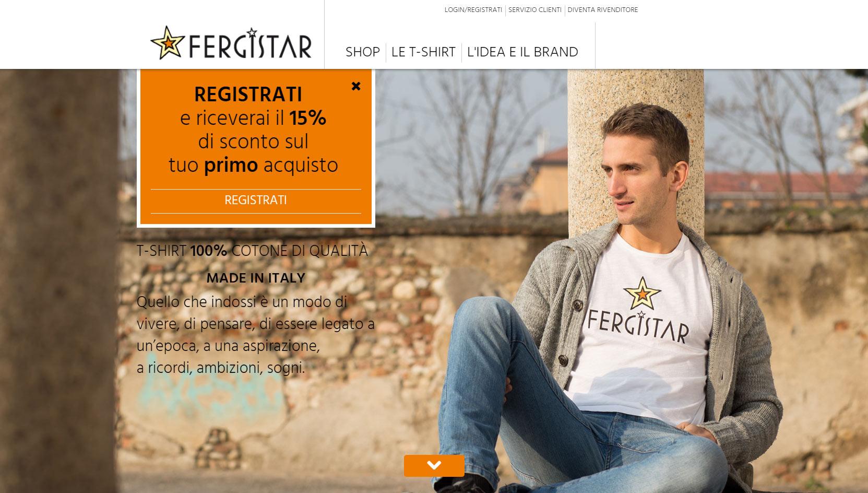Open the SHOP menu item
The height and width of the screenshot is (493, 868).
(x=363, y=52)
